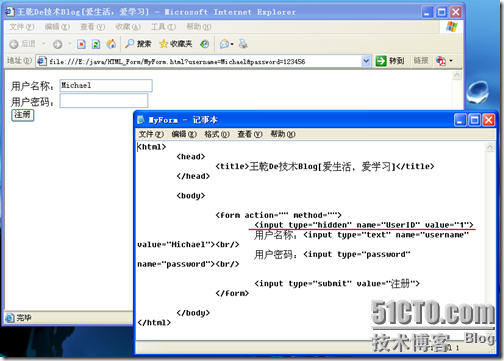Click the IE status bar page icon
504x361 pixels.
tap(10, 318)
